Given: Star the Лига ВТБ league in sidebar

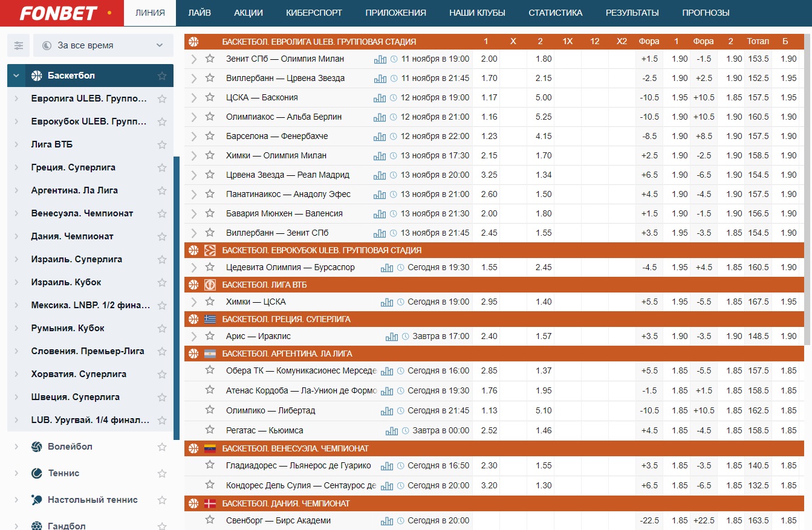Looking at the screenshot, I should pyautogui.click(x=162, y=144).
